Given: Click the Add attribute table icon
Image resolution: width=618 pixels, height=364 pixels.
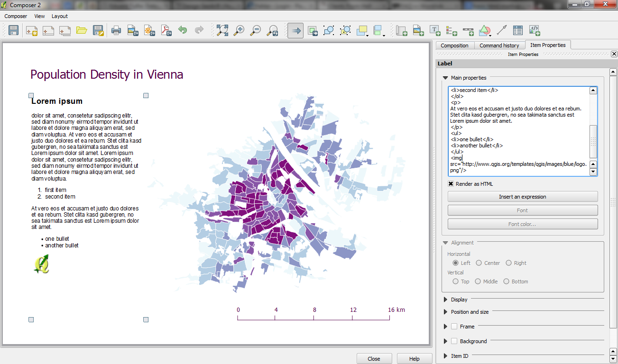Looking at the screenshot, I should 518,31.
